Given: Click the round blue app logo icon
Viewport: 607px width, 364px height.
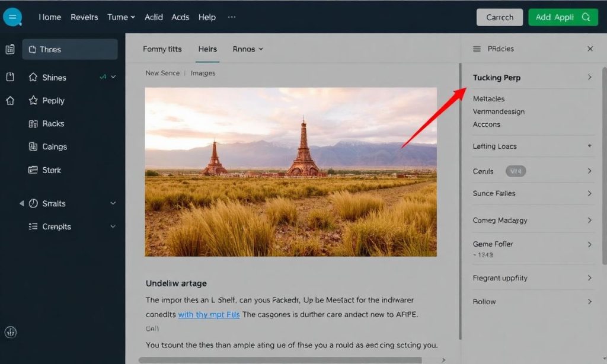Looking at the screenshot, I should (12, 17).
